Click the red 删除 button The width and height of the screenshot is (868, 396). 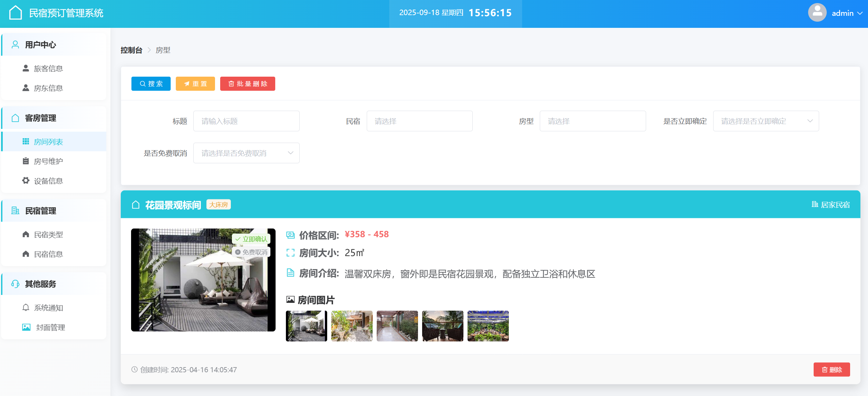click(x=832, y=370)
